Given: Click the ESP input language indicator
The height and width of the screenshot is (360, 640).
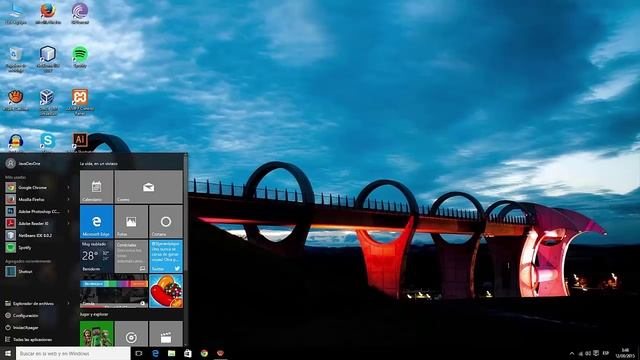Looking at the screenshot, I should (606, 353).
